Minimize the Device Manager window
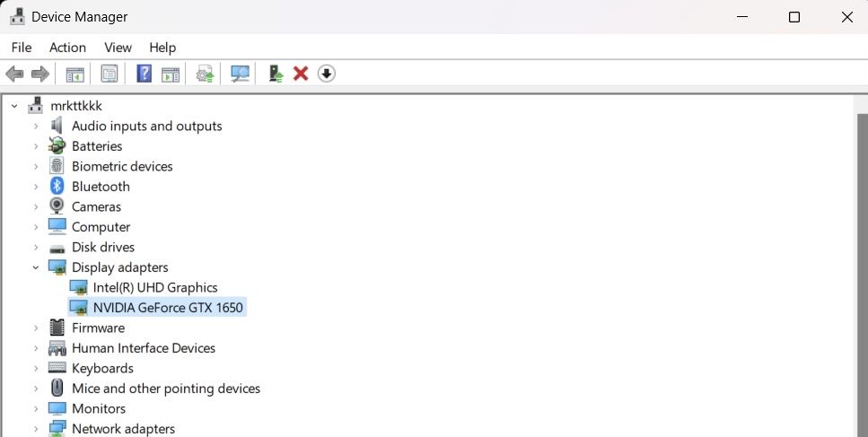The image size is (868, 437). 742,17
